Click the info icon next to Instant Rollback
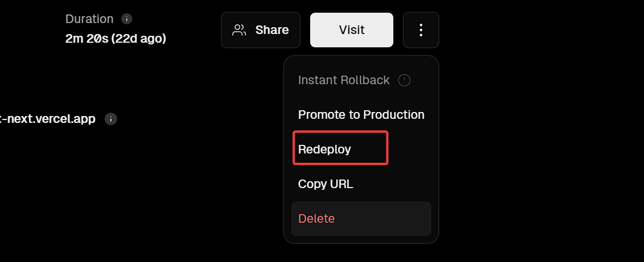Image resolution: width=644 pixels, height=262 pixels. pyautogui.click(x=404, y=80)
